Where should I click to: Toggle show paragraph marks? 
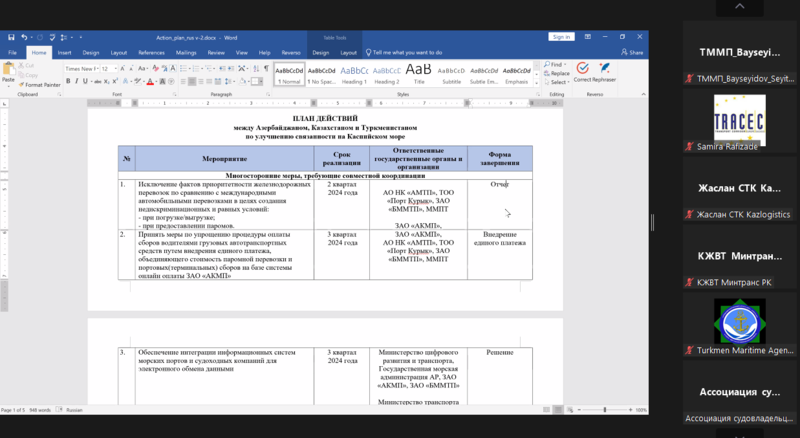pos(266,68)
